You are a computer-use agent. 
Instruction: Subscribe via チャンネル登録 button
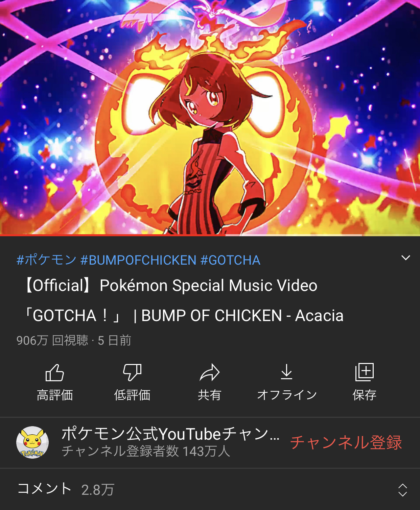(346, 442)
